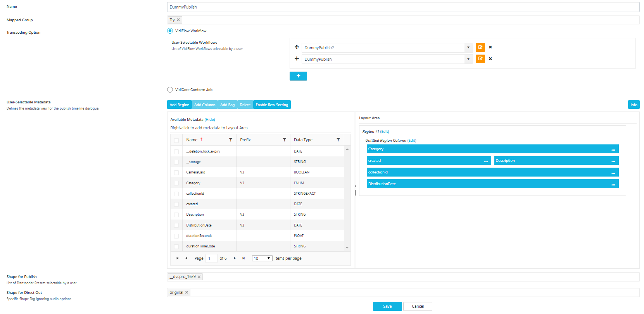
Task: Click into the Name text field
Action: click(403, 7)
